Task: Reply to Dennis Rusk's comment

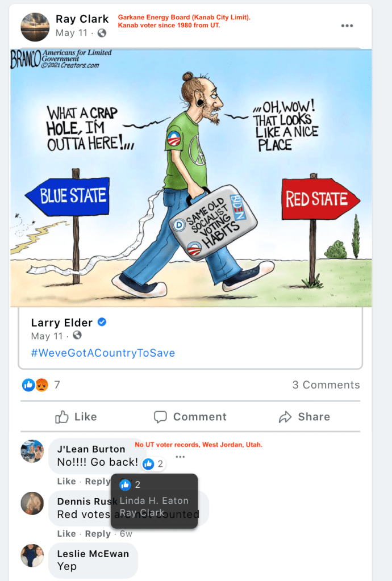Action: pos(98,533)
